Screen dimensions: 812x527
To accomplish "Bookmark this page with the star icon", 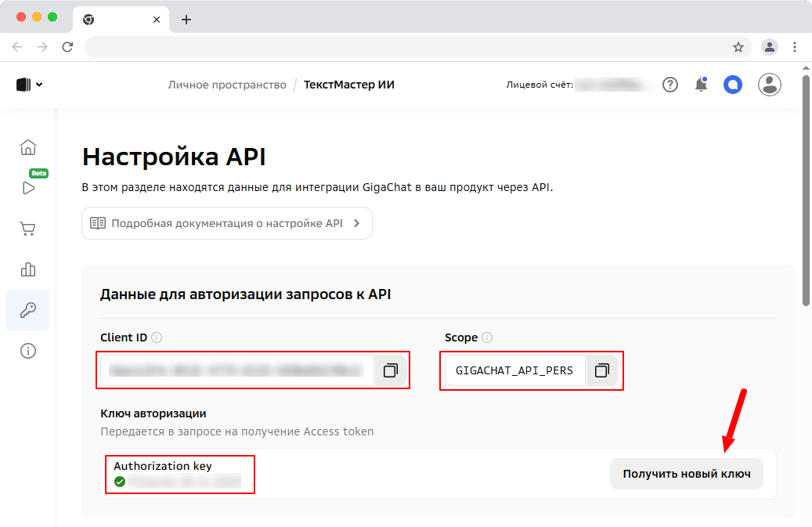I will click(x=738, y=47).
